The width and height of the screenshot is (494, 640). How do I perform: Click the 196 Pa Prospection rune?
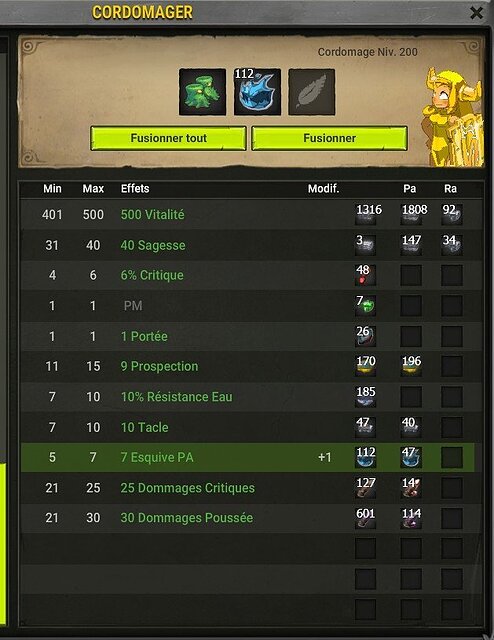[411, 366]
